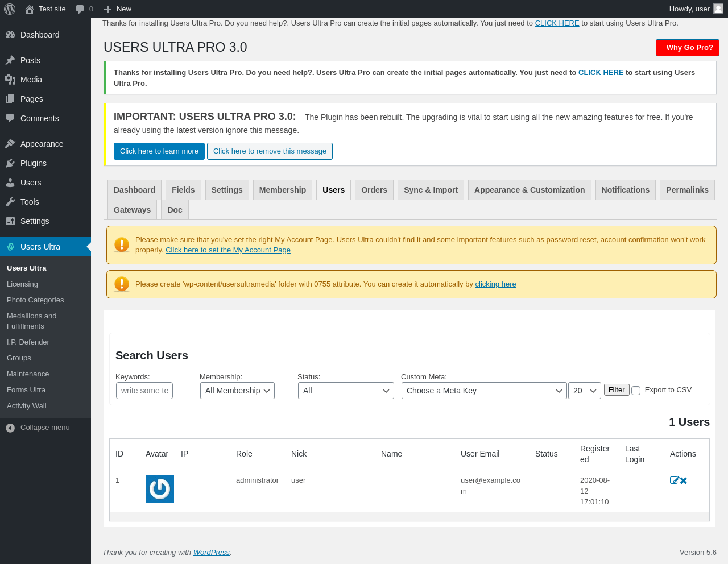Toggle the Export to CSV checkbox
The image size is (728, 564).
pos(636,391)
